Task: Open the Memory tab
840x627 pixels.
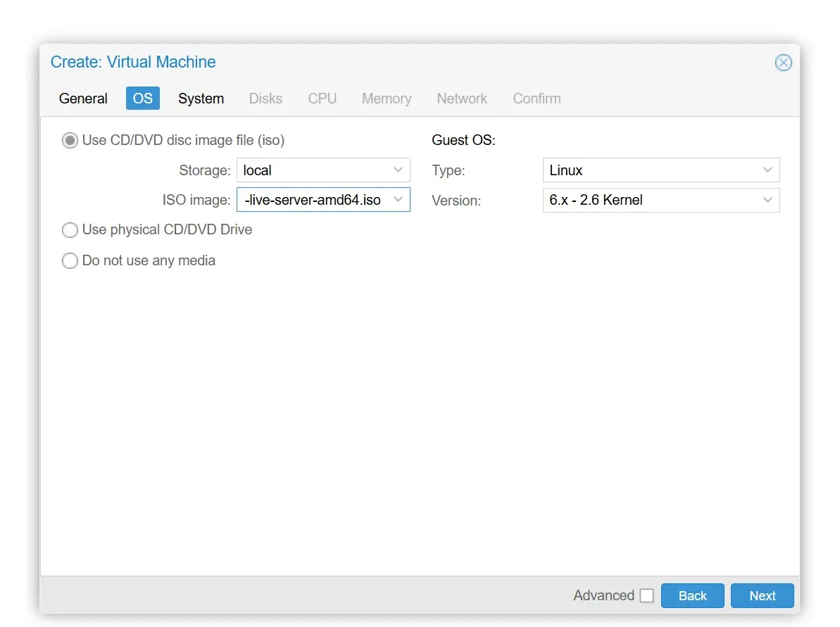Action: [387, 99]
